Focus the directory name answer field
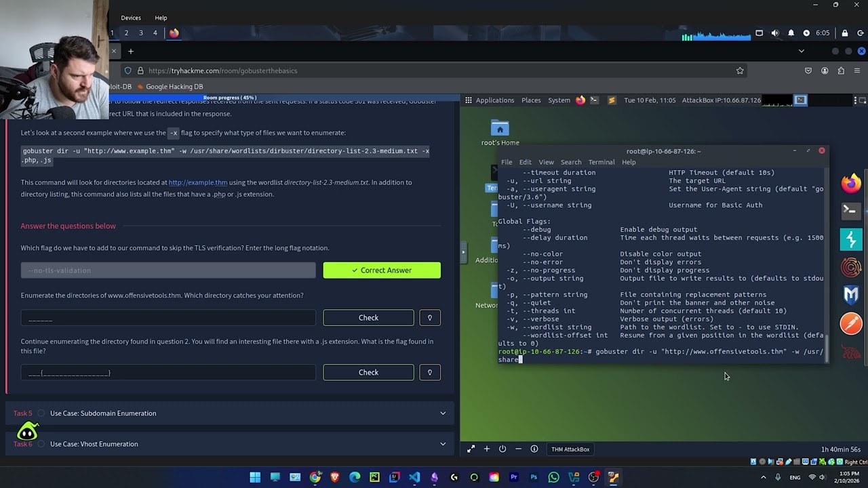 pos(168,318)
